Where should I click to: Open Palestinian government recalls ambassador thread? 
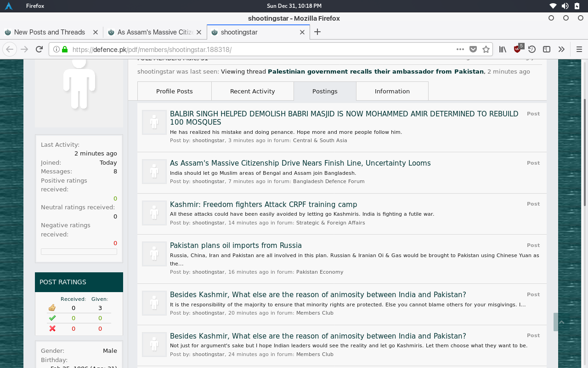point(376,71)
